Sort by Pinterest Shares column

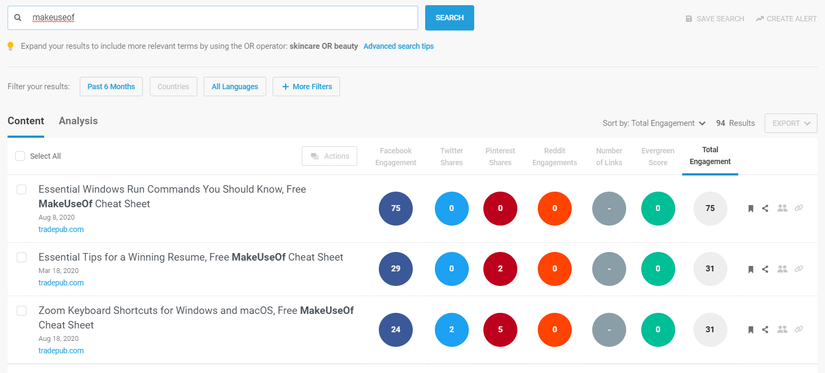pyautogui.click(x=500, y=157)
